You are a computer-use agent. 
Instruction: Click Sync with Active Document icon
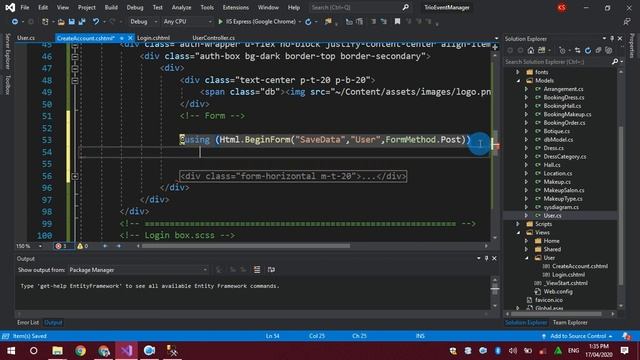click(578, 51)
